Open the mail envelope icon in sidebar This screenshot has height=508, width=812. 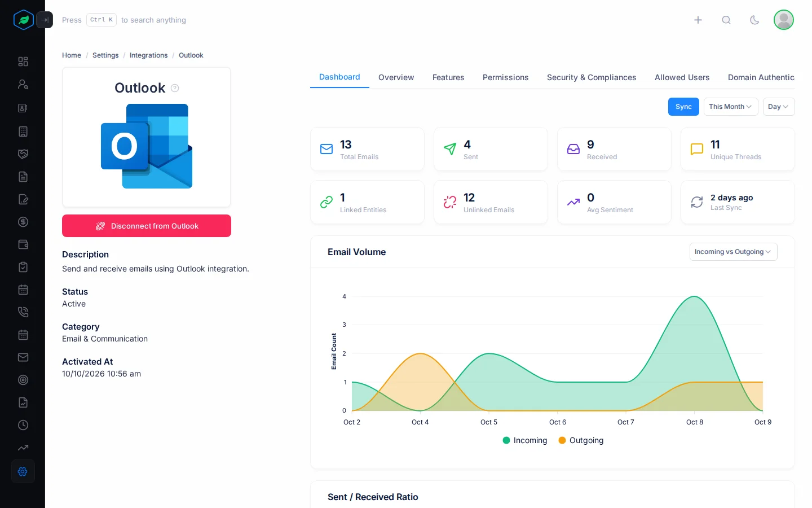coord(23,357)
